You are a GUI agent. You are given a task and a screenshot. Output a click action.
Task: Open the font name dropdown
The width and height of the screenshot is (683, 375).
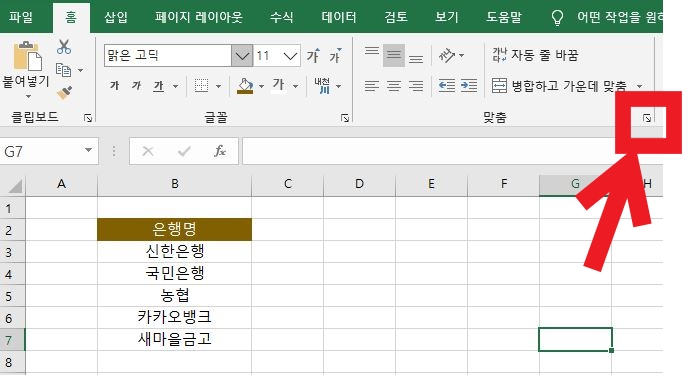coord(242,56)
